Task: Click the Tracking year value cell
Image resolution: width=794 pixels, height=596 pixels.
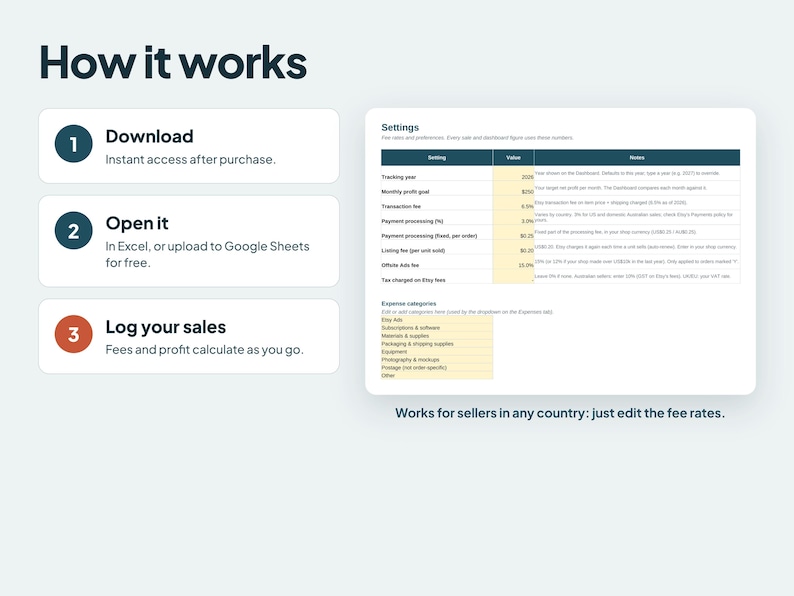Action: [513, 174]
